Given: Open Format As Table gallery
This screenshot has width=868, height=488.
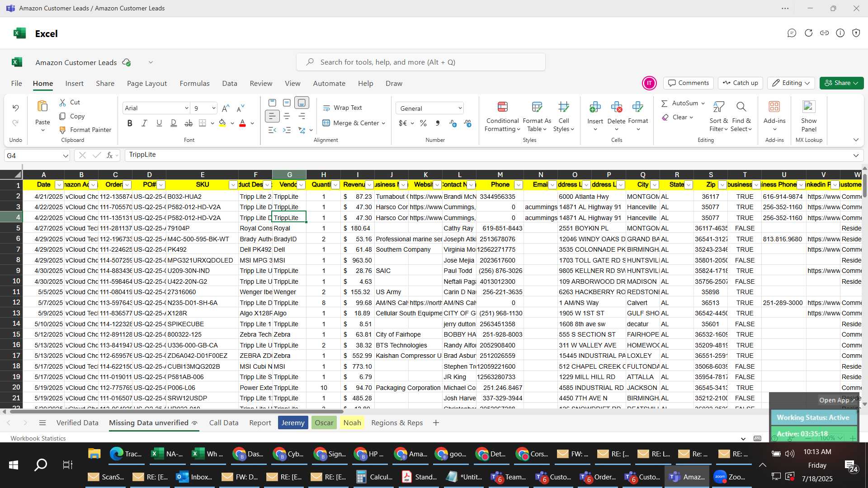Looking at the screenshot, I should 537,116.
